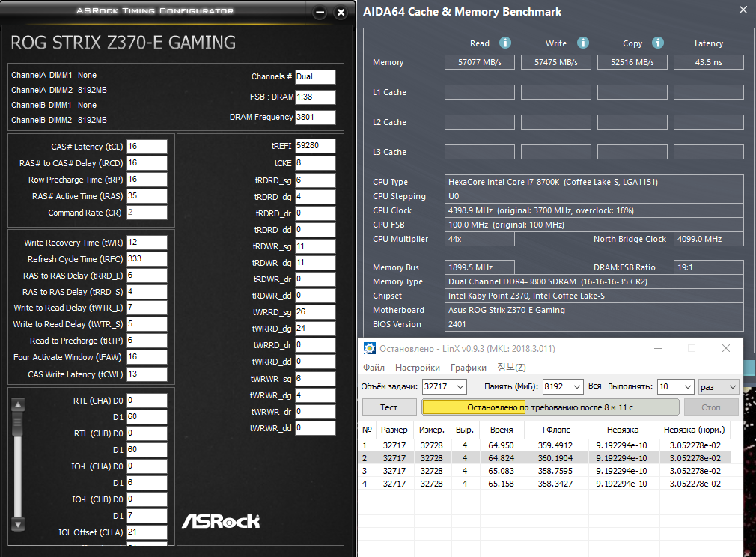Viewport: 756px width, 557px height.
Task: Click the BIOS Version value 2401
Action: click(594, 324)
